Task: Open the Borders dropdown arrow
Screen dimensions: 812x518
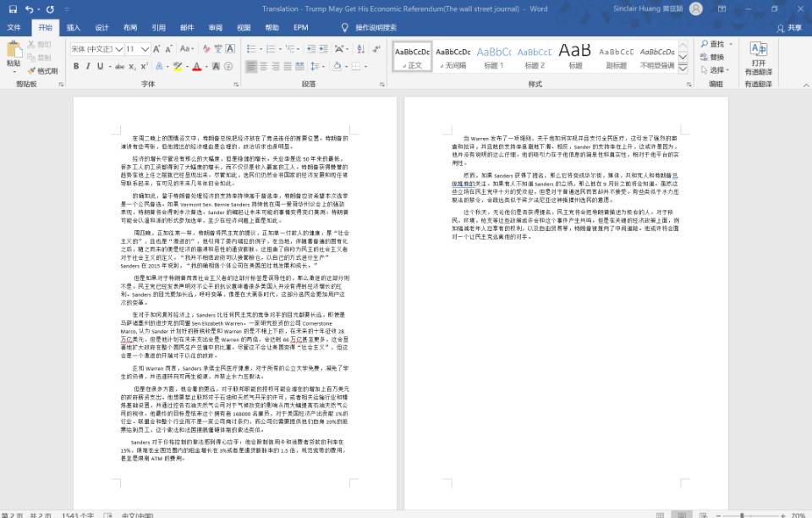Action: click(365, 66)
